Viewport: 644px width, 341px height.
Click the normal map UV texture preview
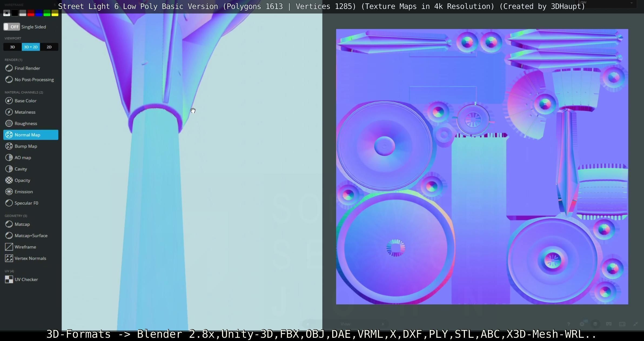pos(482,167)
